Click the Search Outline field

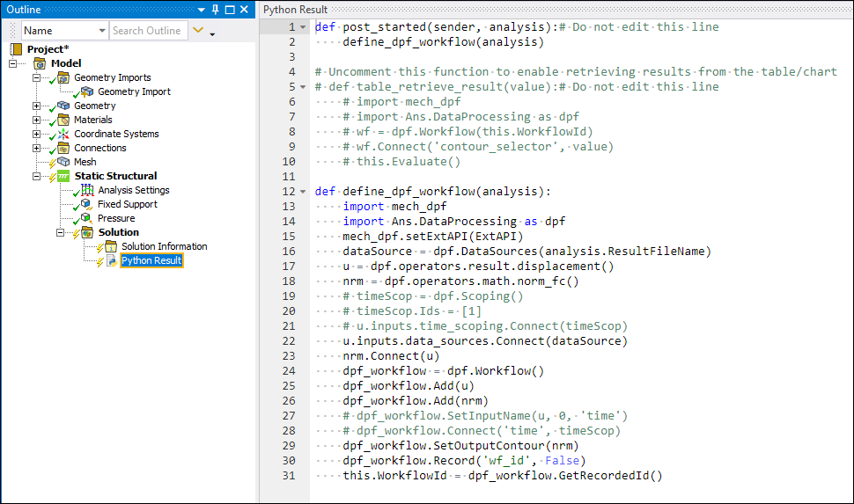point(148,31)
